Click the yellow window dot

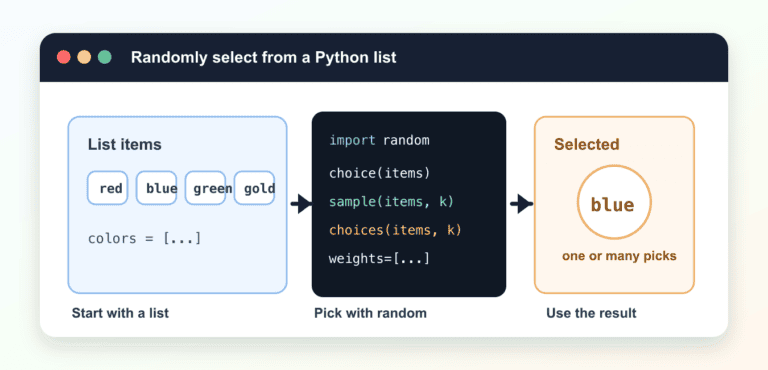click(84, 57)
